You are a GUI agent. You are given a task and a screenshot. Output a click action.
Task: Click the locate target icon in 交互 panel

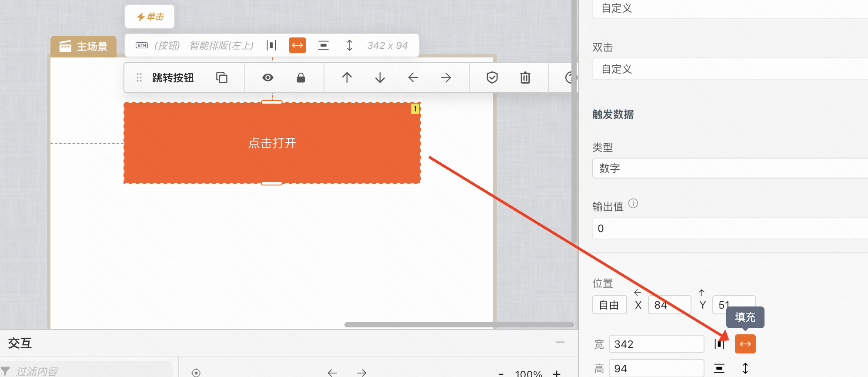click(196, 373)
